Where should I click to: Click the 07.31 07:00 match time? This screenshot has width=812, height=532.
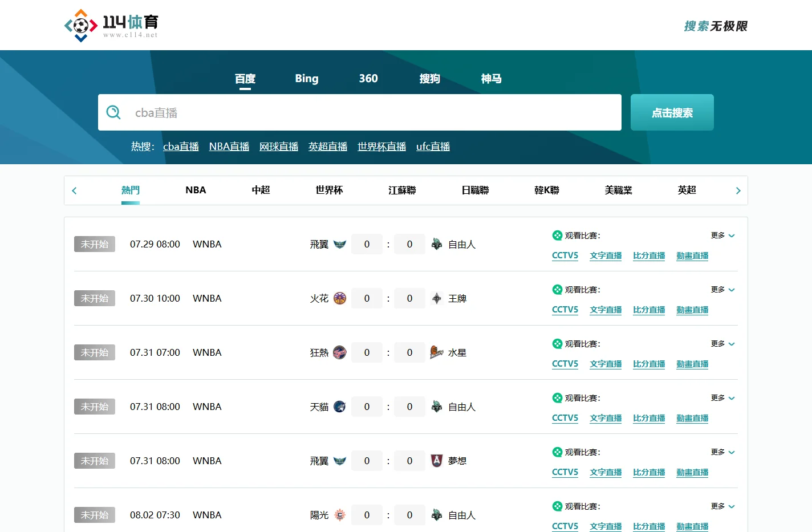[155, 352]
